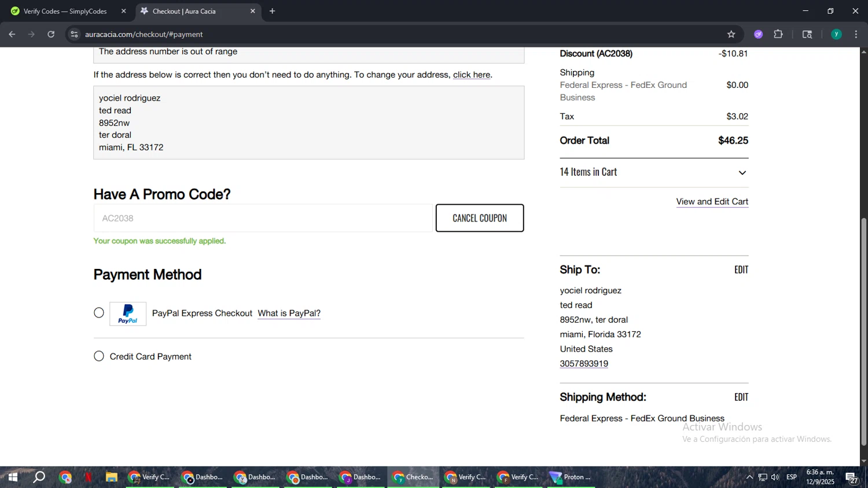Open File Explorer from the taskbar
The width and height of the screenshot is (868, 488).
click(x=111, y=477)
